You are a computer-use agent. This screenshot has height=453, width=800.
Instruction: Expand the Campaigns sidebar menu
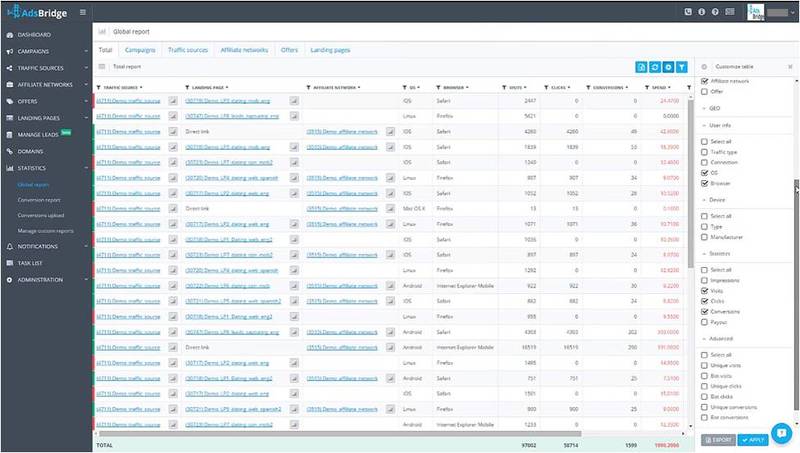pyautogui.click(x=43, y=49)
